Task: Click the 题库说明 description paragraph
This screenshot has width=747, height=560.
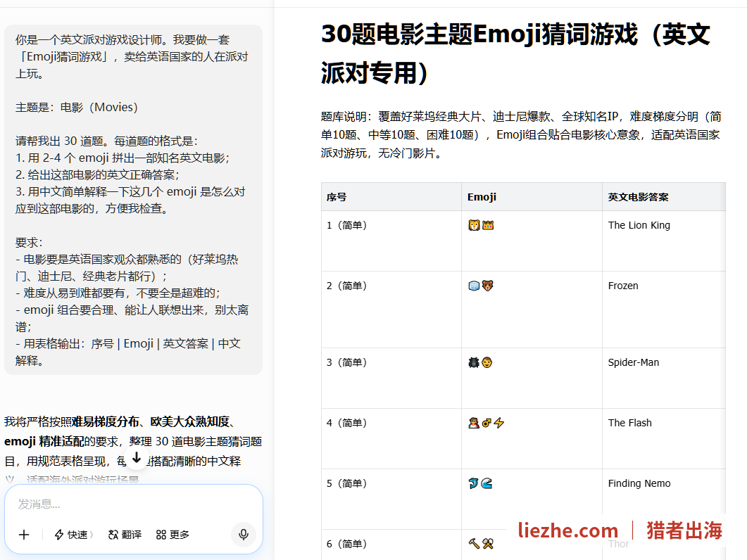Action: [x=521, y=135]
